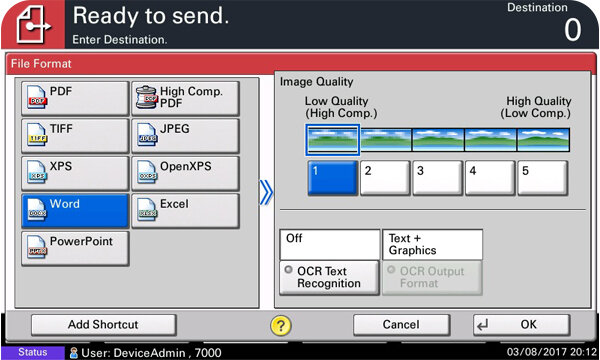The height and width of the screenshot is (360, 600).
Task: Open OCR Output Format settings
Action: tap(432, 278)
